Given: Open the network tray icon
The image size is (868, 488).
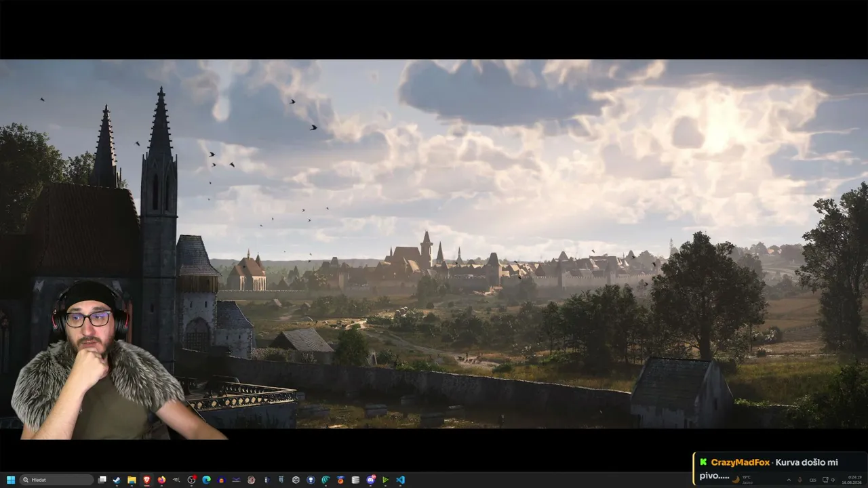Looking at the screenshot, I should coord(825,480).
